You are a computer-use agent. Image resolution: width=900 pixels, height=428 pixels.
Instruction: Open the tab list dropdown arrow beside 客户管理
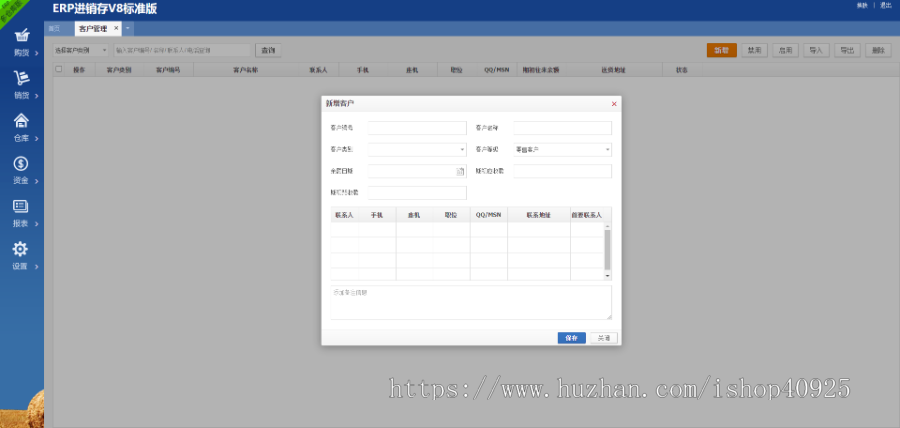click(x=127, y=28)
